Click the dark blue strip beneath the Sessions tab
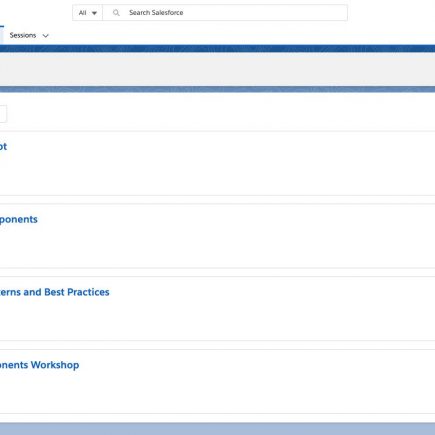 point(217,48)
